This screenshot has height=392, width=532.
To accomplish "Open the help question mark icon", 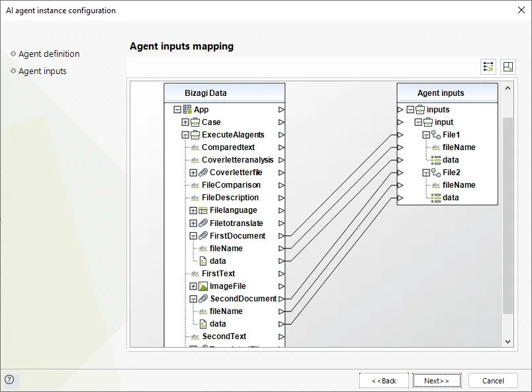I will [x=9, y=379].
